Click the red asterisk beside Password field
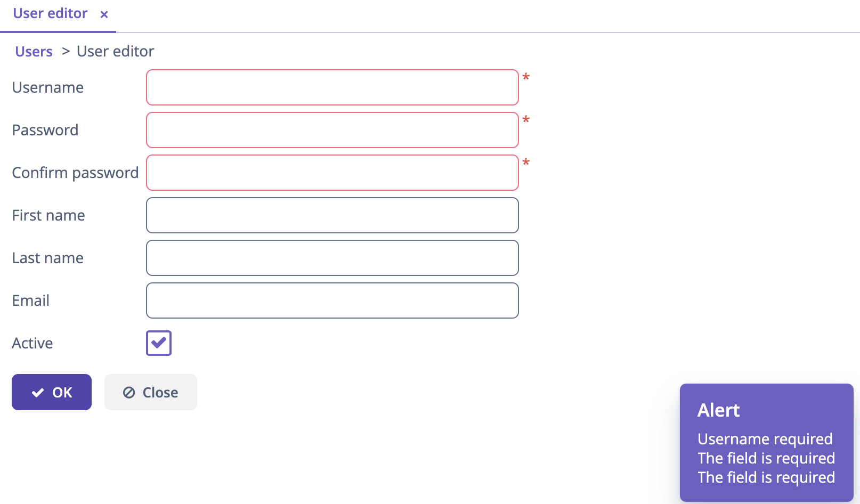 pyautogui.click(x=525, y=121)
